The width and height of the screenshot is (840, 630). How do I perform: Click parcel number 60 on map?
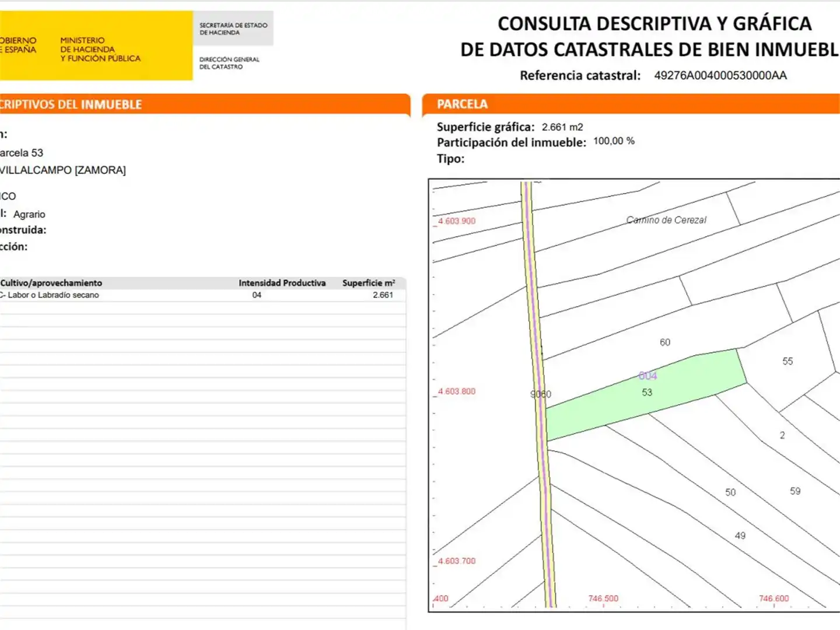[x=665, y=342]
